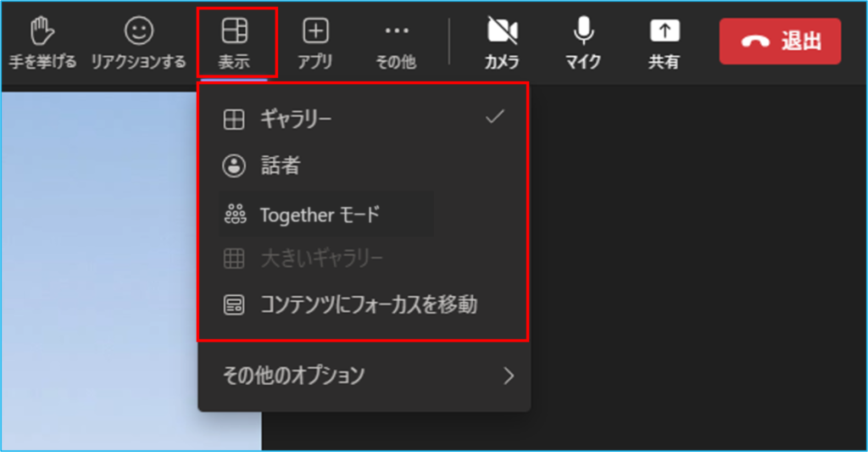
Task: Click the 話者 speaker view icon
Action: pyautogui.click(x=234, y=166)
